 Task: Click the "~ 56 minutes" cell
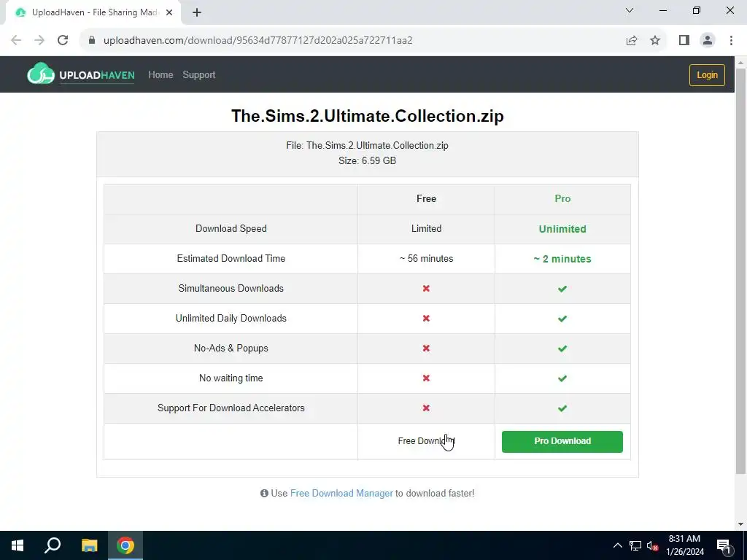point(426,259)
